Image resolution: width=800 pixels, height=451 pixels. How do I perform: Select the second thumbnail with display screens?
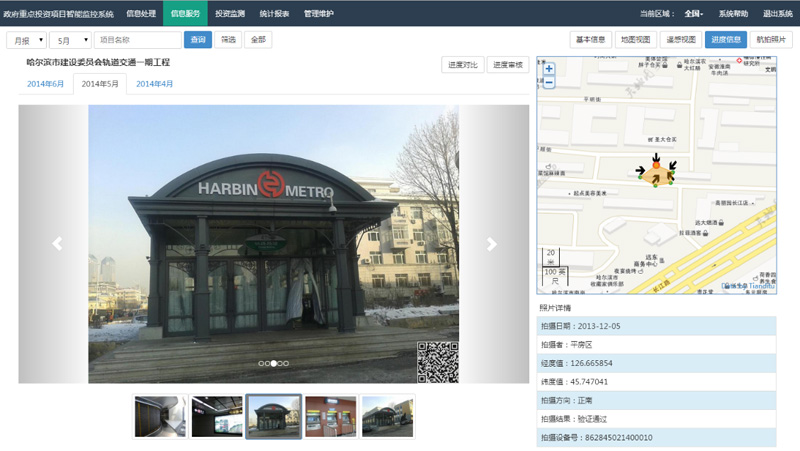pos(217,416)
